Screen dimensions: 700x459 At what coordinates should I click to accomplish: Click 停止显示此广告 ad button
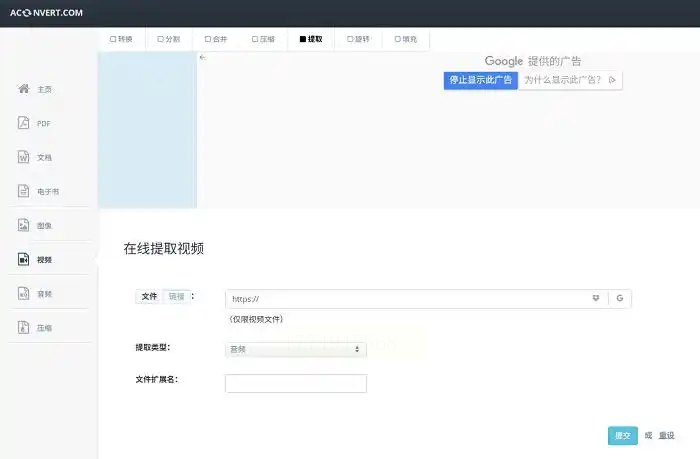(x=481, y=80)
